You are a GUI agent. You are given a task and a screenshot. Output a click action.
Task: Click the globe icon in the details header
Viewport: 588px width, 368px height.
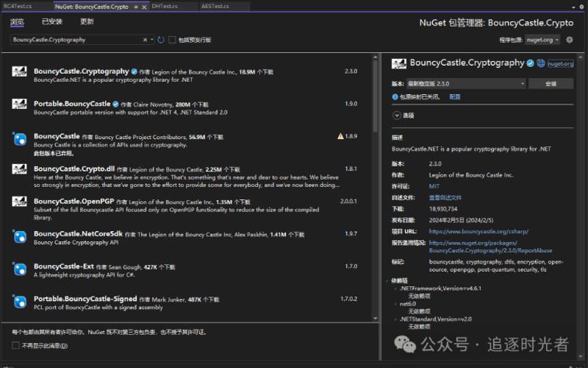click(540, 63)
